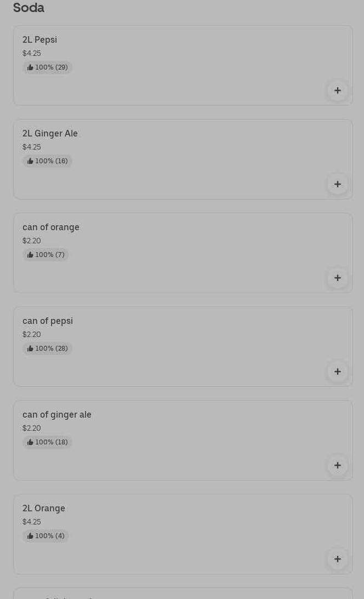
Task: Open the 2L Orange item title
Action: tap(44, 509)
